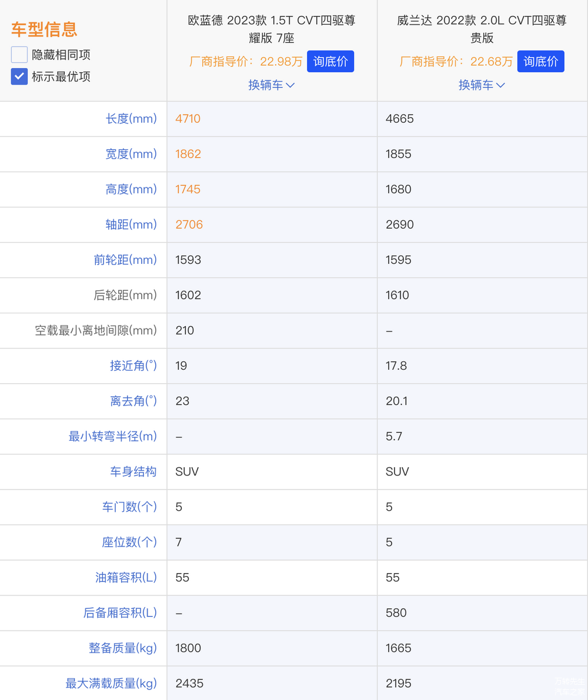Select the curb weight value 1665

click(398, 648)
